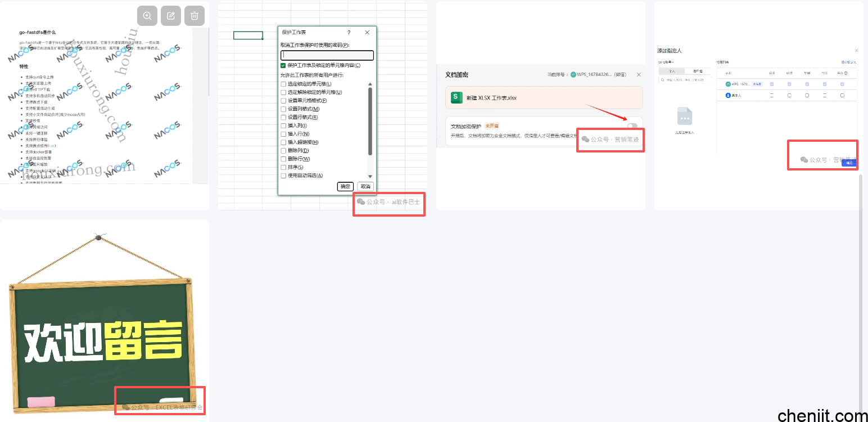
Task: Click the 确定 button in 保护工作表 dialog
Action: pyautogui.click(x=345, y=186)
